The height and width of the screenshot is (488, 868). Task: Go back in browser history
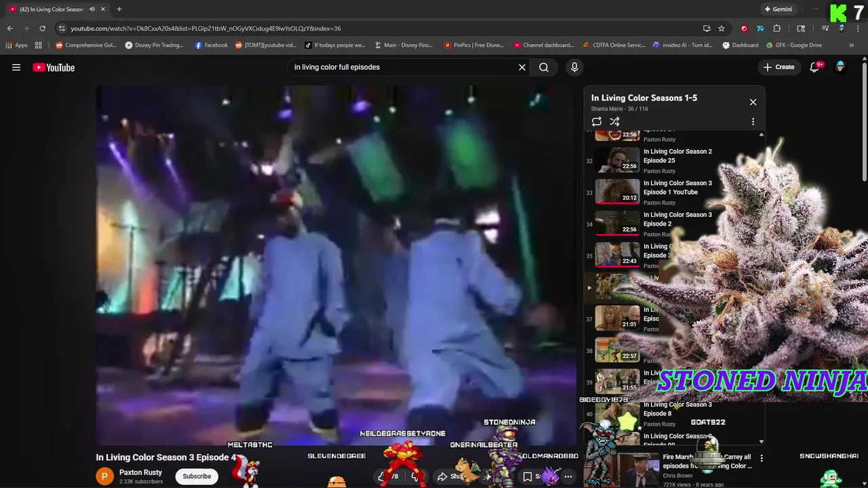click(x=9, y=28)
